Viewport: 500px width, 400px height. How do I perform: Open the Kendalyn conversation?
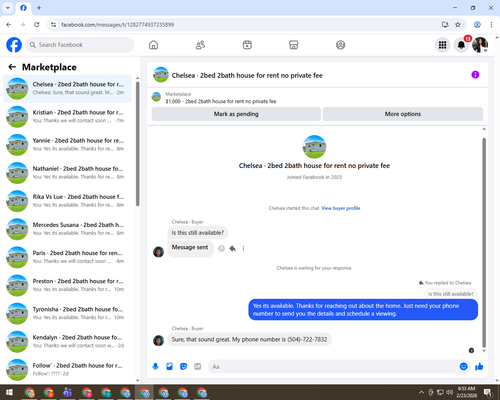[x=67, y=341]
